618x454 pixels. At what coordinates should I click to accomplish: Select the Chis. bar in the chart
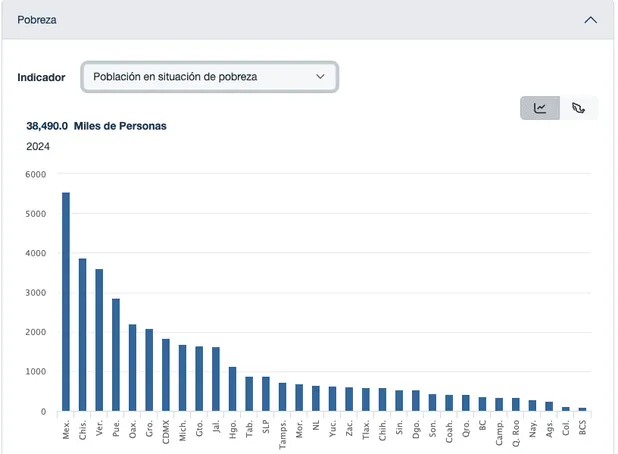(x=82, y=335)
